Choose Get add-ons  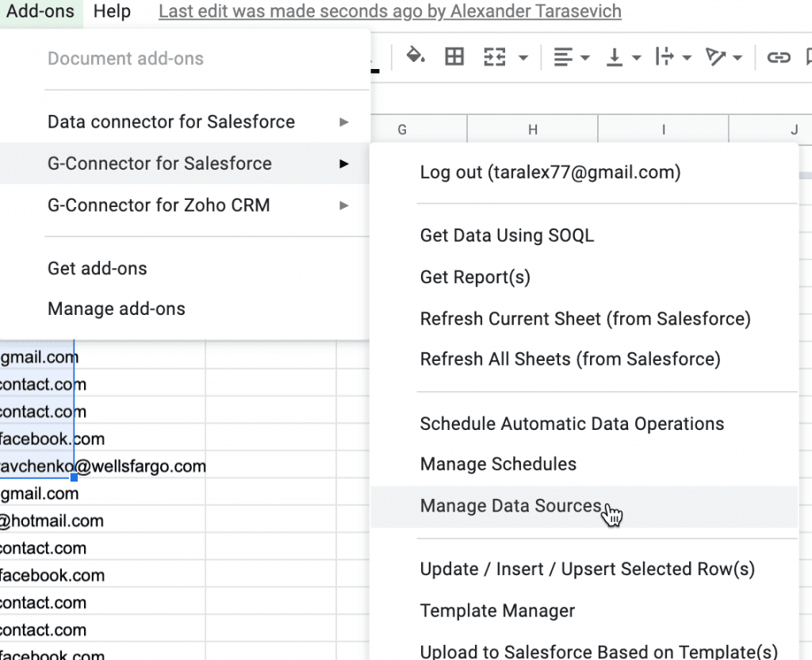[x=184, y=268]
